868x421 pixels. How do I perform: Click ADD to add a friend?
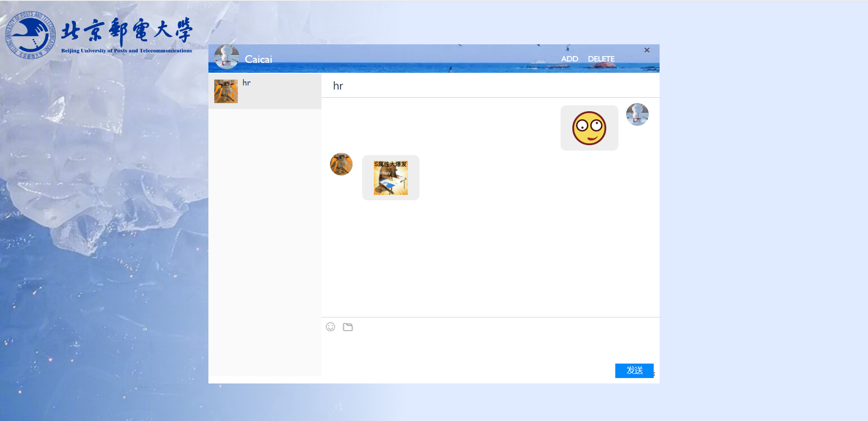(x=570, y=59)
